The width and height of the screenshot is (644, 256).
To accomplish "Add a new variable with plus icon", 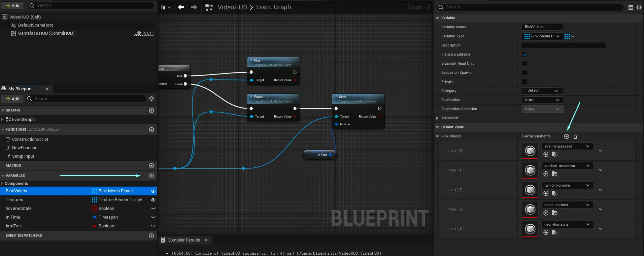I will (x=151, y=176).
